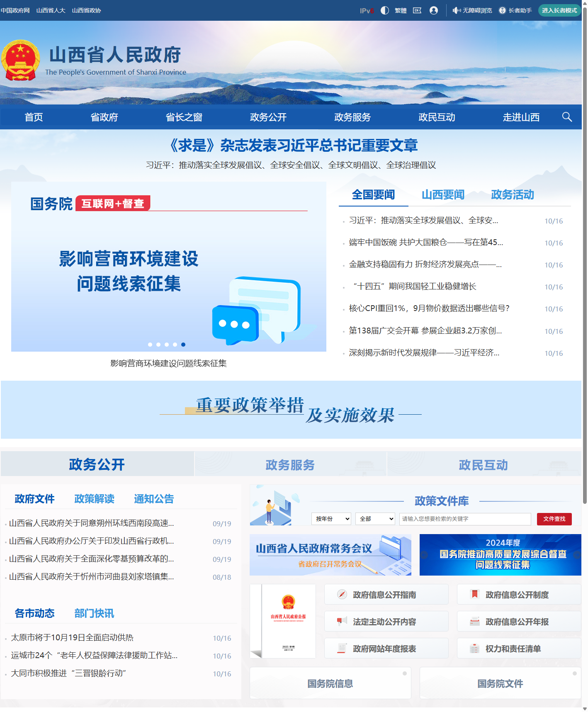Open the 按年份 dropdown

click(x=331, y=519)
